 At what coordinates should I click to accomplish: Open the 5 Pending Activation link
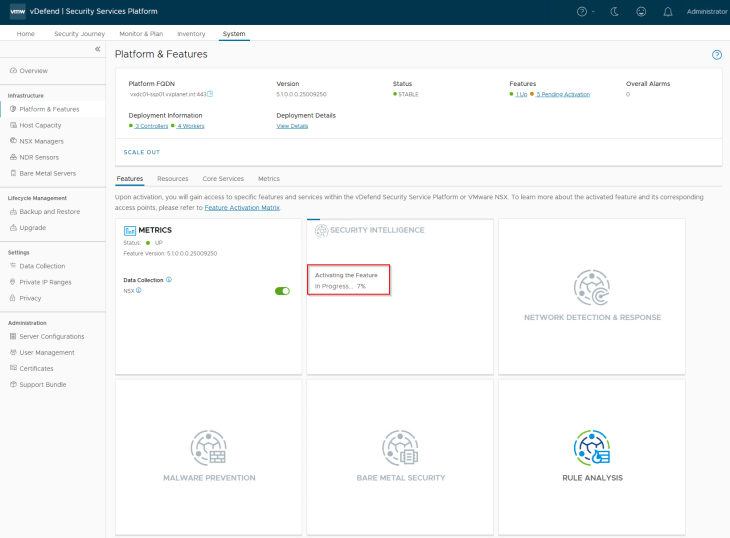tap(562, 94)
